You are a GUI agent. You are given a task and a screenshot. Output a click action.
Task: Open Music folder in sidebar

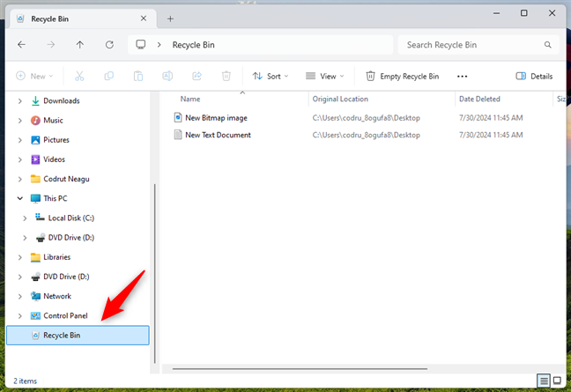[x=53, y=121]
